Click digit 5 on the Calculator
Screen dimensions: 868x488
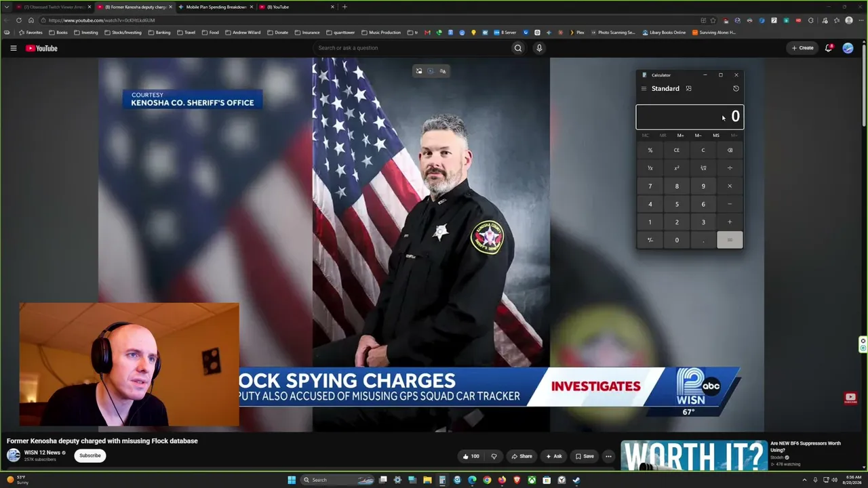(x=677, y=204)
